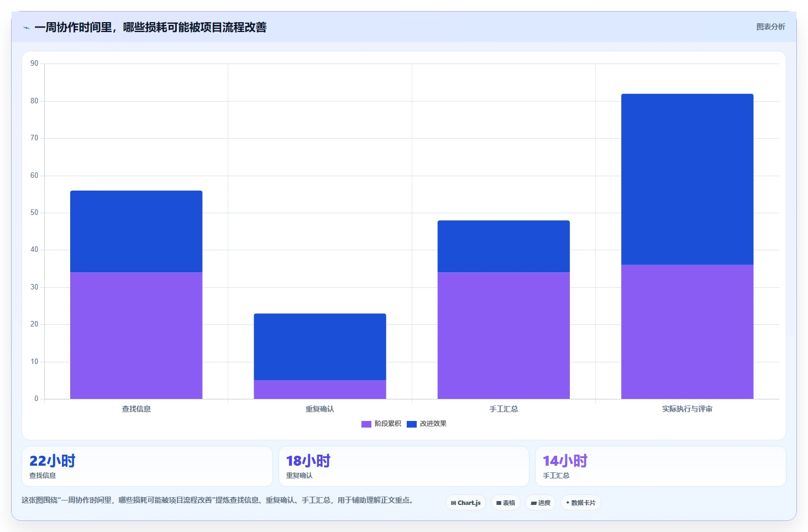Click the 实际执行与评审 x-axis label
The width and height of the screenshot is (808, 532).
[x=688, y=409]
